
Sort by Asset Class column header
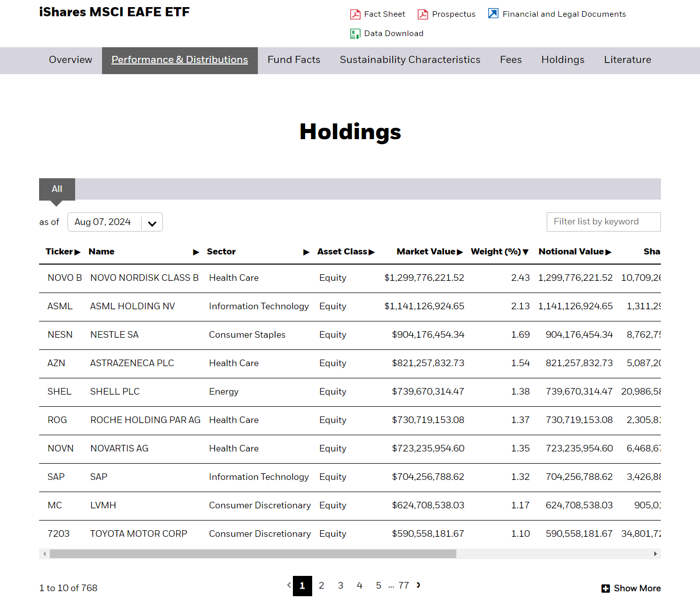point(345,252)
